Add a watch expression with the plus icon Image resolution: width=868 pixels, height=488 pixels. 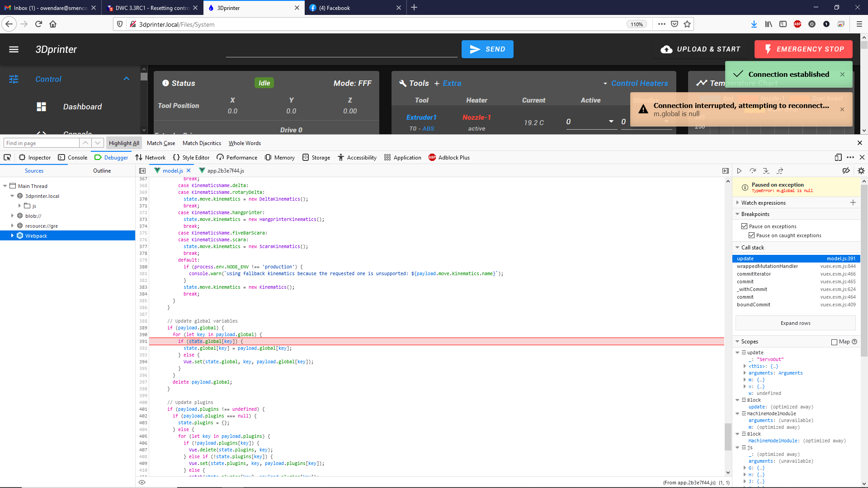coord(853,203)
